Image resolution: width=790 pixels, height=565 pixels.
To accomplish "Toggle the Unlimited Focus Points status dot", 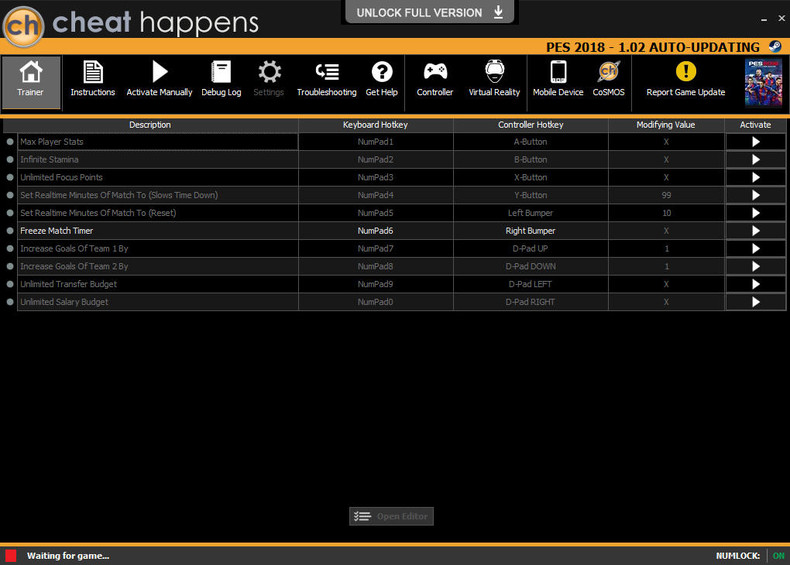I will pos(10,177).
